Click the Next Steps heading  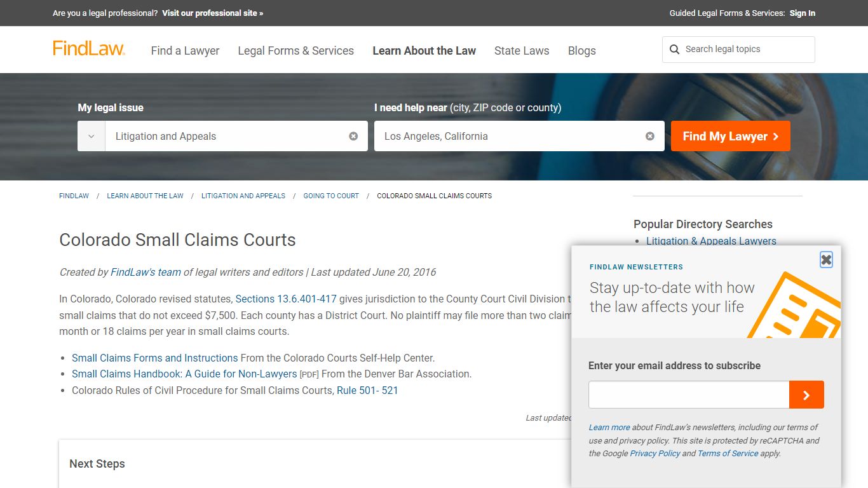pos(97,463)
